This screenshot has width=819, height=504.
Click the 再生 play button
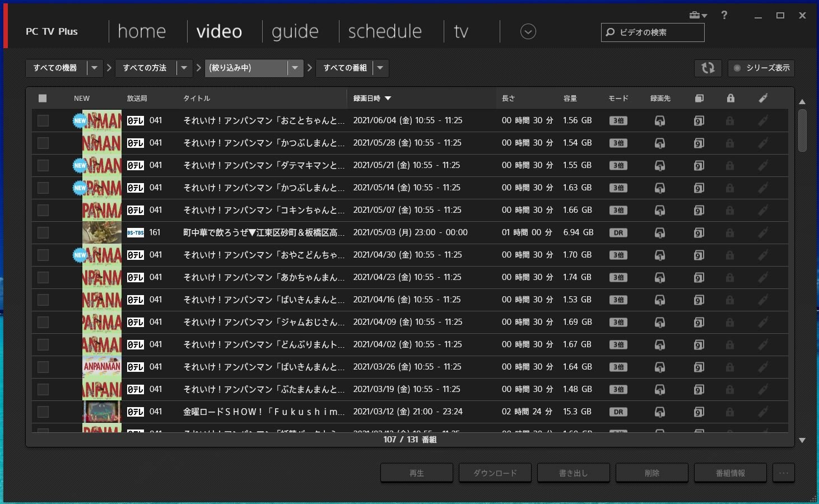[x=417, y=473]
